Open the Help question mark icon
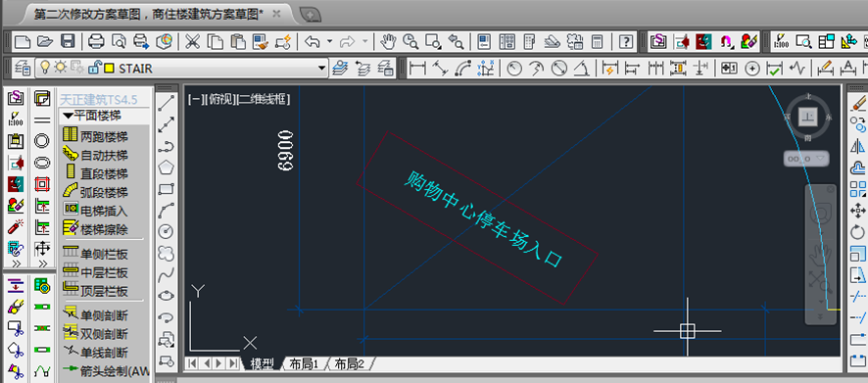 click(626, 41)
